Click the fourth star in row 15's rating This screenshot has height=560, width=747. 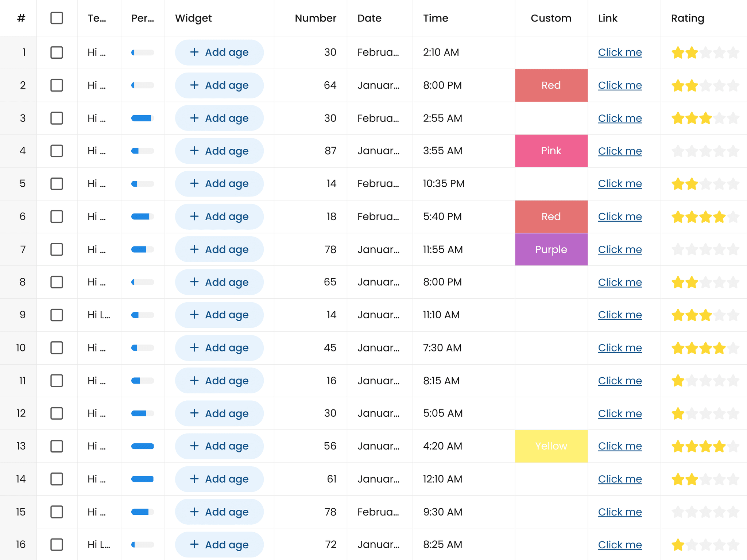[720, 512]
